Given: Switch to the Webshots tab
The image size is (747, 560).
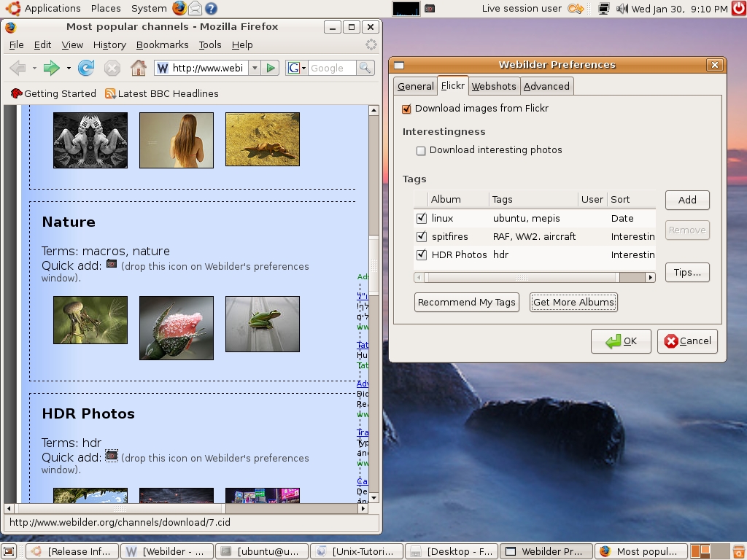Looking at the screenshot, I should pos(494,86).
